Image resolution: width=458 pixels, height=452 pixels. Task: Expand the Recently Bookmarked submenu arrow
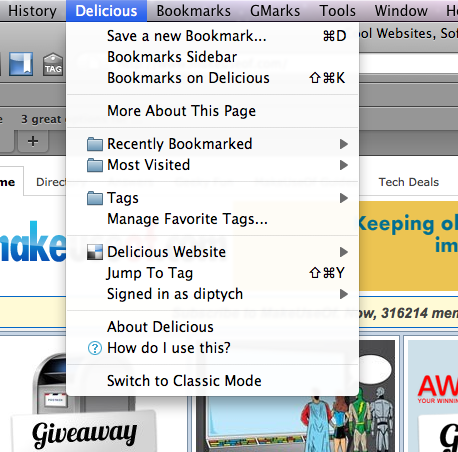pos(344,144)
